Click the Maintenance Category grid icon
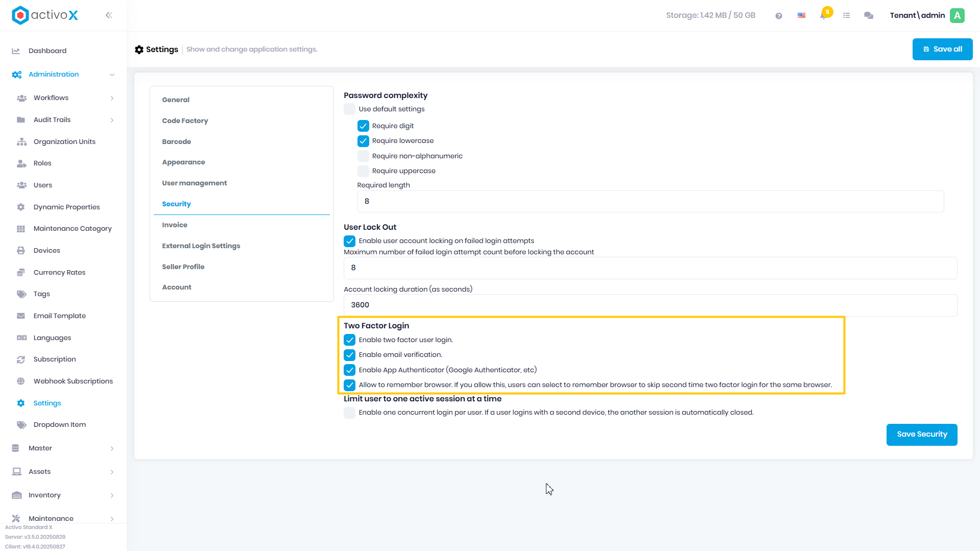Image resolution: width=980 pixels, height=551 pixels. (x=21, y=229)
